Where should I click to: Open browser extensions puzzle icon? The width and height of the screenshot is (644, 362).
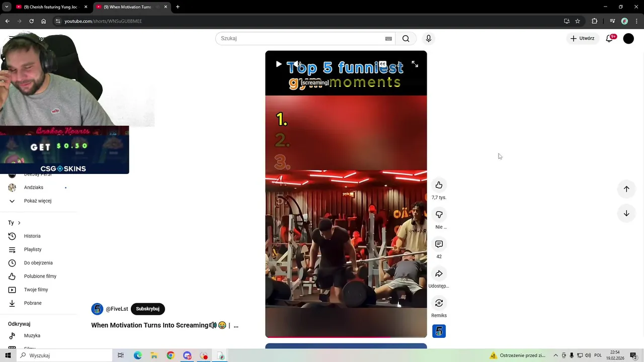pos(595,21)
